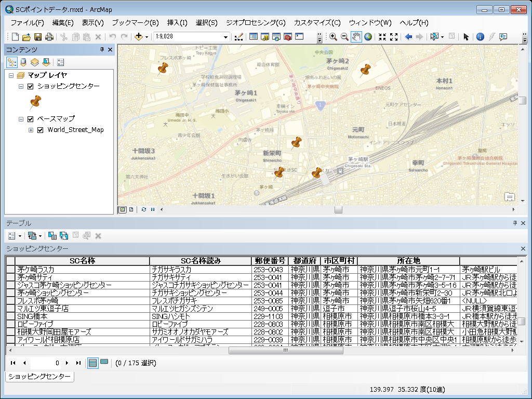
Task: Create a new map document
Action: point(15,37)
